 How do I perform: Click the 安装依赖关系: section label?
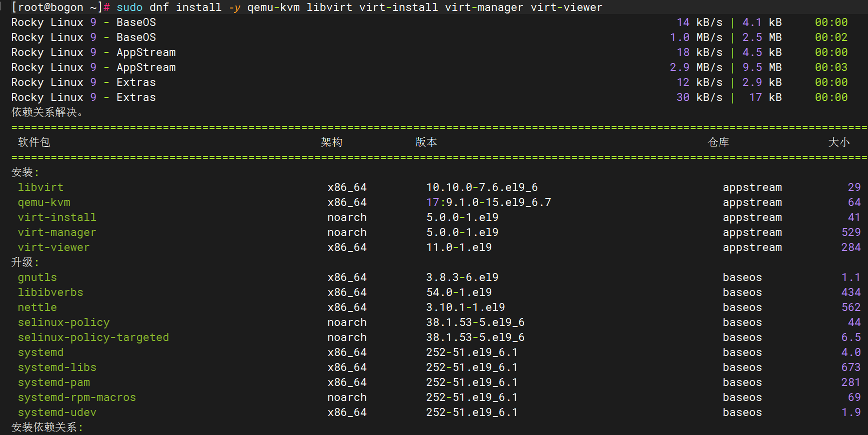(47, 427)
